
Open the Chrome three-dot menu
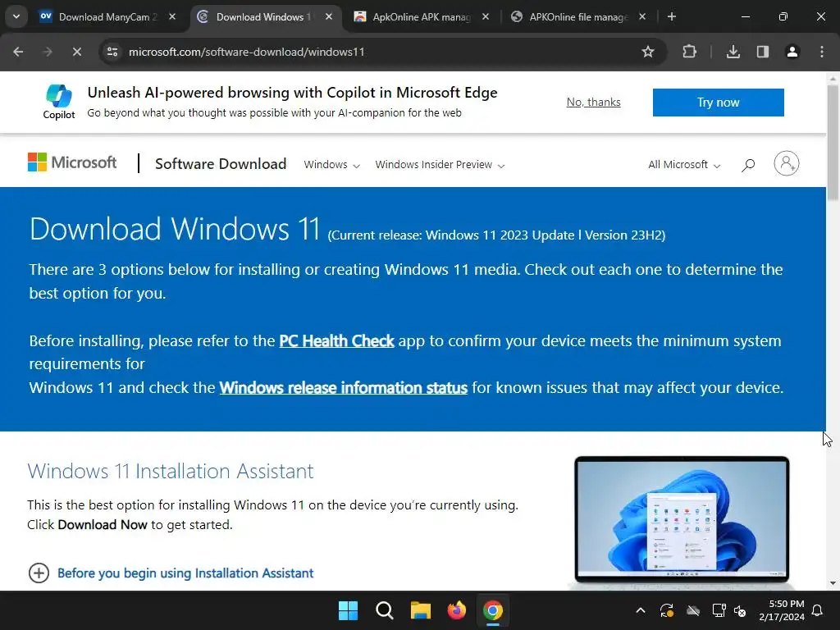[x=822, y=52]
